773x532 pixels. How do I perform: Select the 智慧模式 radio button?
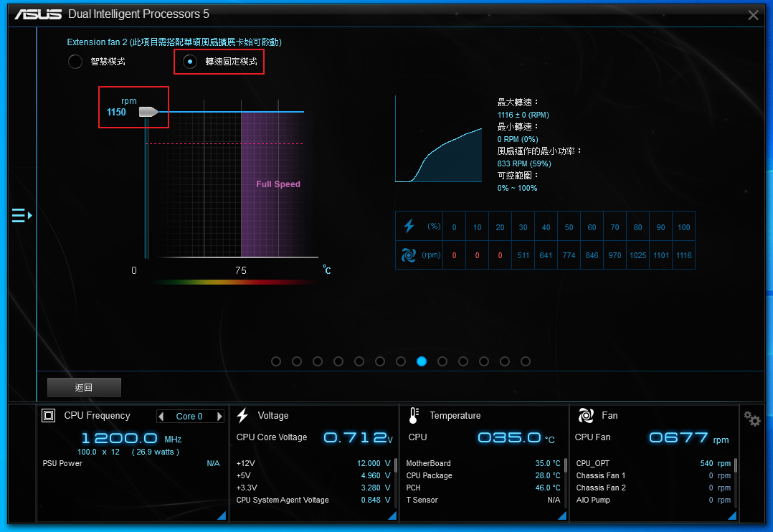pyautogui.click(x=75, y=62)
